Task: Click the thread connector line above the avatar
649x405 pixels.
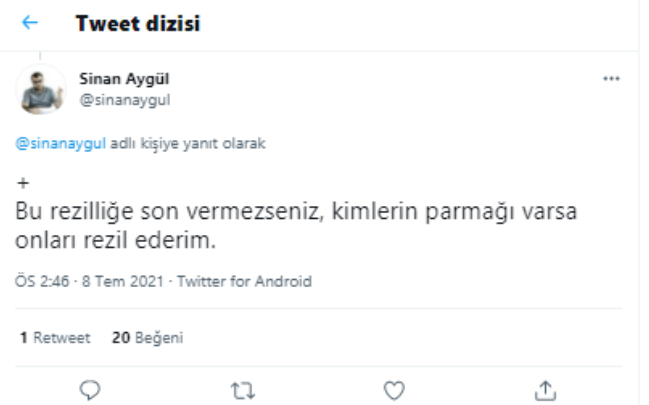Action: [x=41, y=54]
